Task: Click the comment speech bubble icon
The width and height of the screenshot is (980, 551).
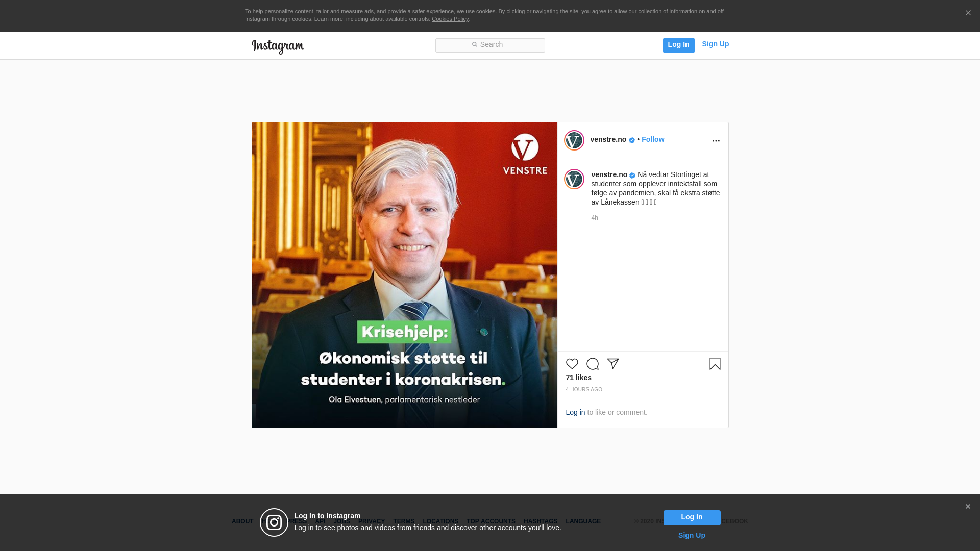Action: [592, 364]
